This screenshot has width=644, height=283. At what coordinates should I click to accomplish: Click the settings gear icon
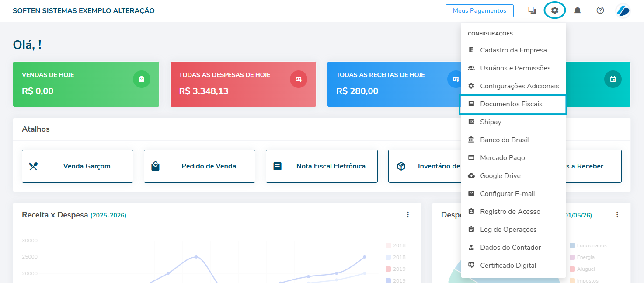tap(554, 10)
